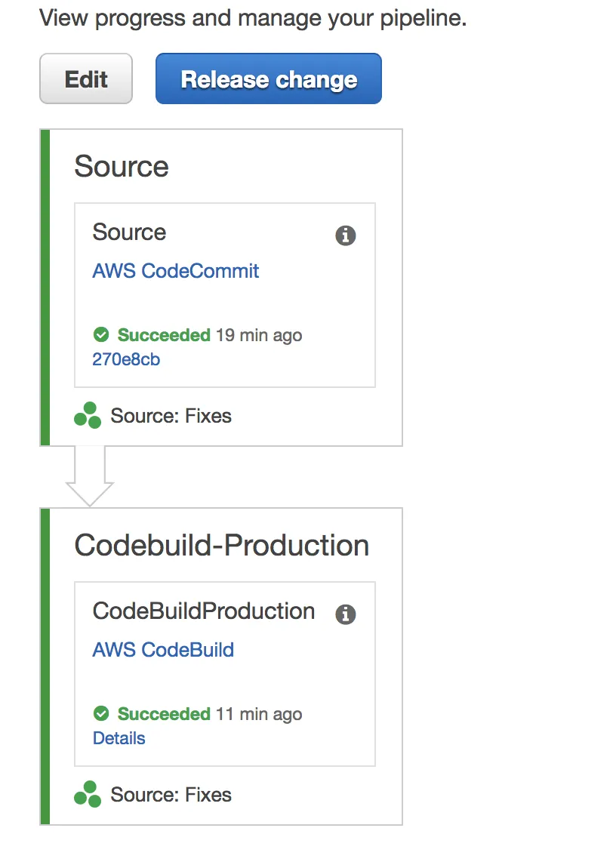Screen dimensions: 616x868
Task: Show info for the Source action
Action: (x=345, y=235)
